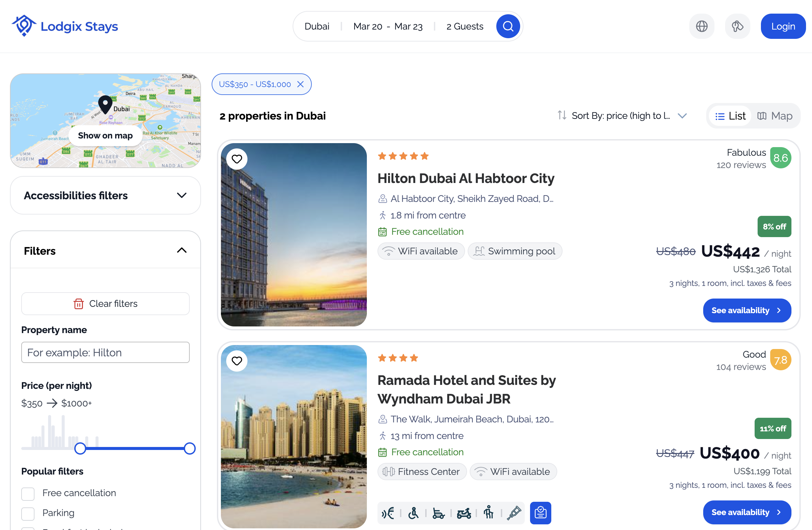Image resolution: width=812 pixels, height=530 pixels.
Task: Select the List view tab
Action: [730, 116]
